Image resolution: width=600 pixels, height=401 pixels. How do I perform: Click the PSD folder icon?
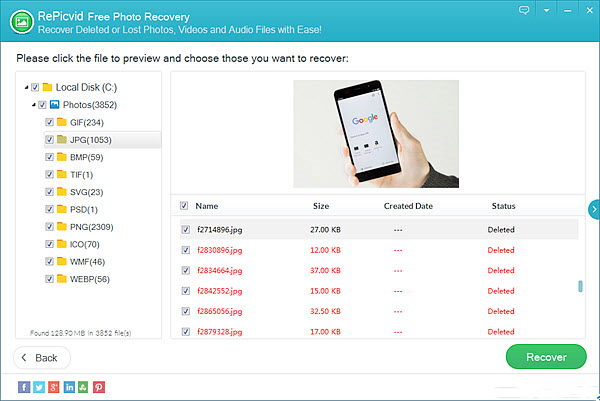coord(62,209)
